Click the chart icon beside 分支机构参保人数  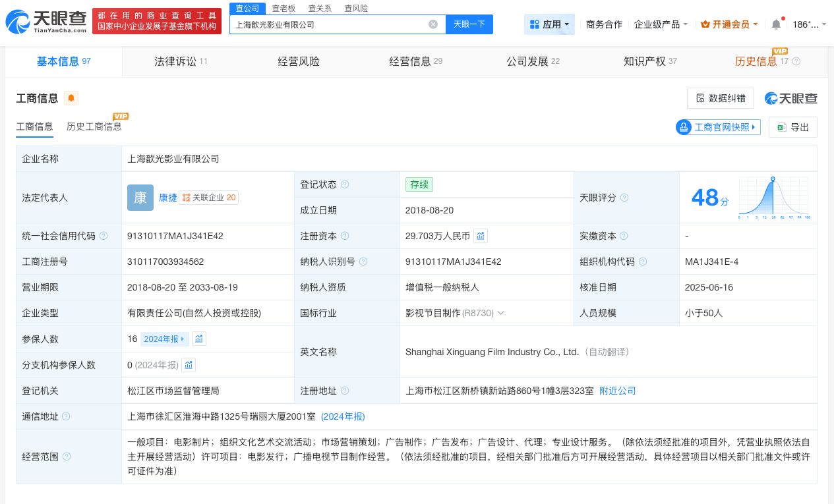(x=189, y=365)
